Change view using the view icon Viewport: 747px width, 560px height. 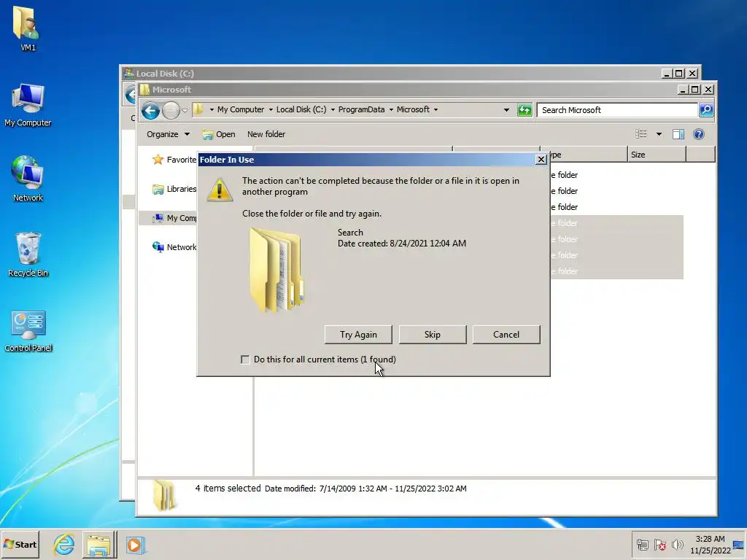tap(640, 134)
